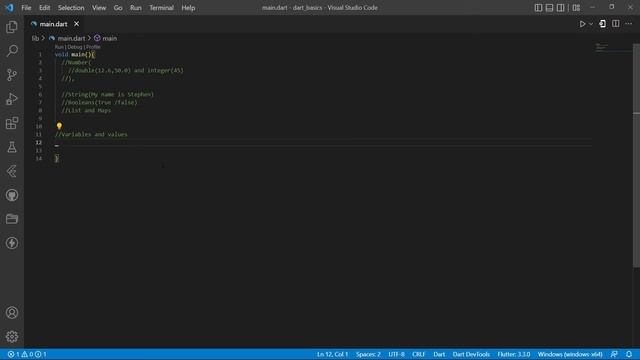
Task: Open the Flutter sidebar icon
Action: 12,171
